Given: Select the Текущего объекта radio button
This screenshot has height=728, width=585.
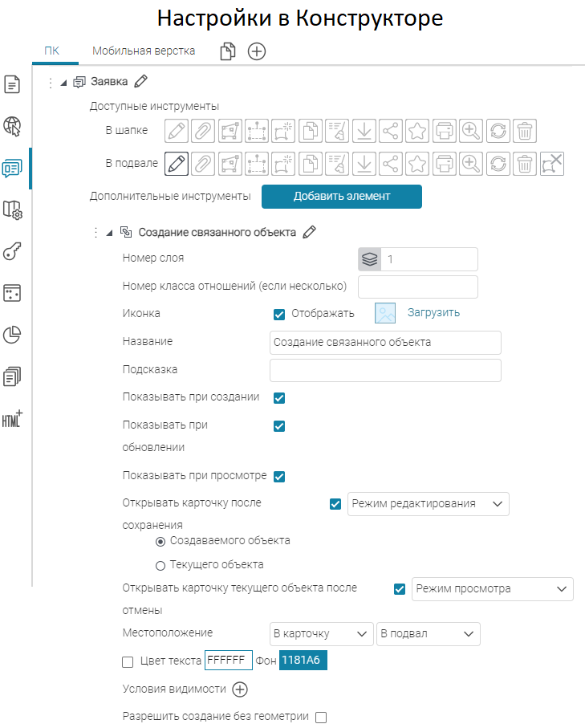Looking at the screenshot, I should tap(160, 564).
